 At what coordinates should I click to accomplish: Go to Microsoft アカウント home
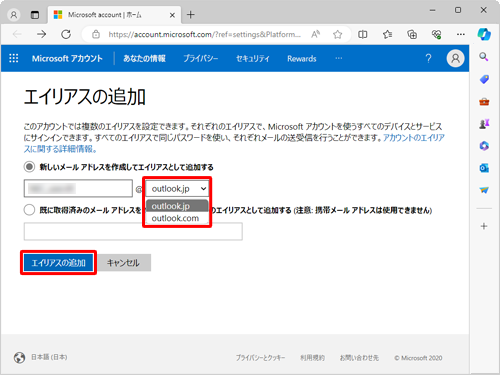[67, 59]
